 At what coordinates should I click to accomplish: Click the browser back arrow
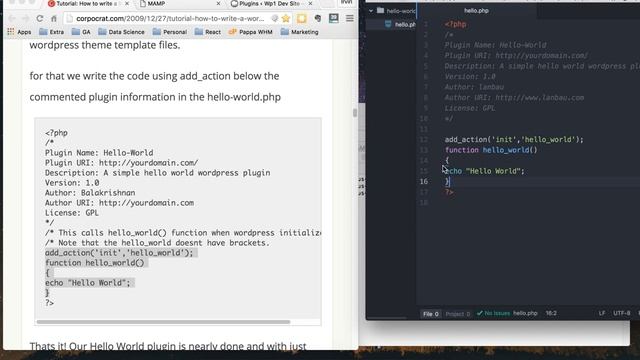click(12, 18)
